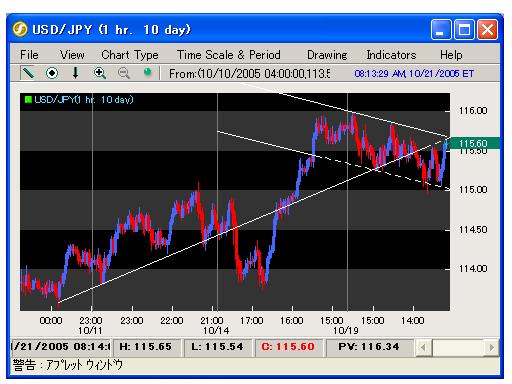Click the green legend square for USD/JPY

click(28, 99)
